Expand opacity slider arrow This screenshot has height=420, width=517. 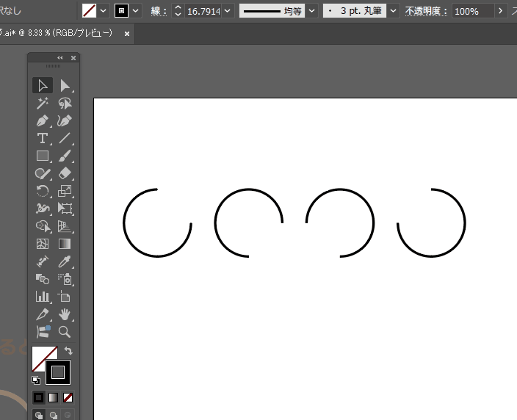pyautogui.click(x=501, y=11)
